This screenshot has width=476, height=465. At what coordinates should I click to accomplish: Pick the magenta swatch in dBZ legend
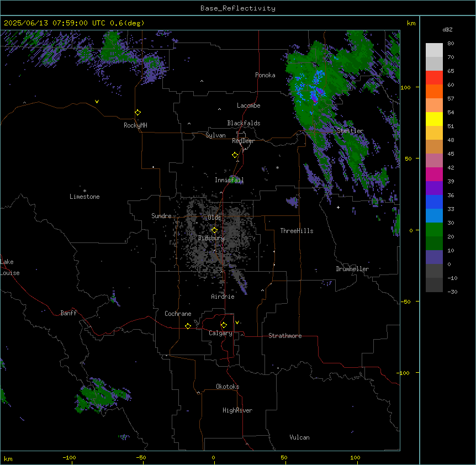point(434,174)
